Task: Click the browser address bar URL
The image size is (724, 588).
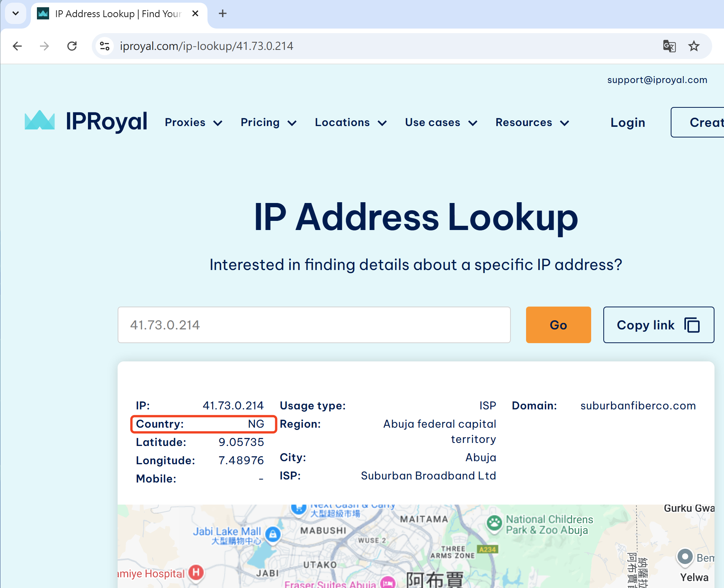Action: click(206, 46)
